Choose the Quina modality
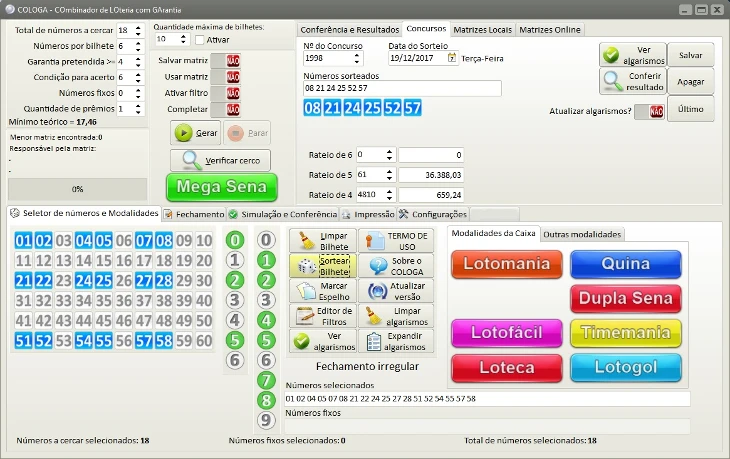The height and width of the screenshot is (459, 730). 626,264
